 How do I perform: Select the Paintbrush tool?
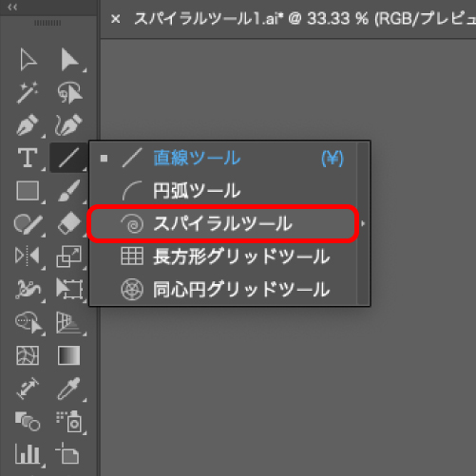click(68, 190)
